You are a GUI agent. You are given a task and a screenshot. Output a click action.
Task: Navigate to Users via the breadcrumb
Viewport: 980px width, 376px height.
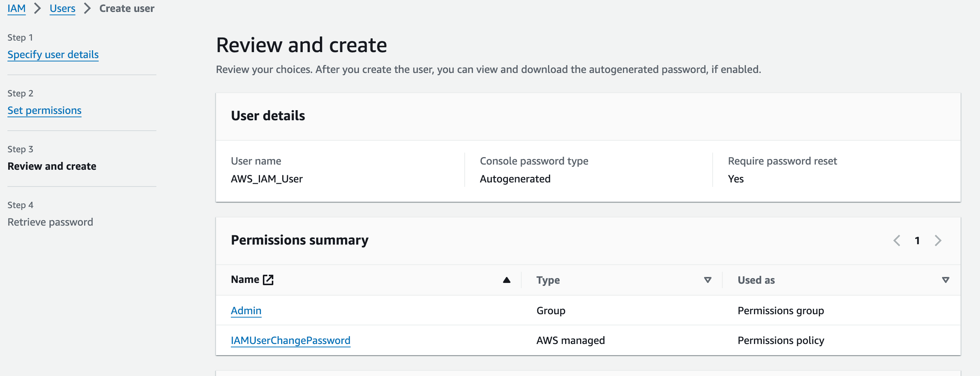[x=63, y=8]
